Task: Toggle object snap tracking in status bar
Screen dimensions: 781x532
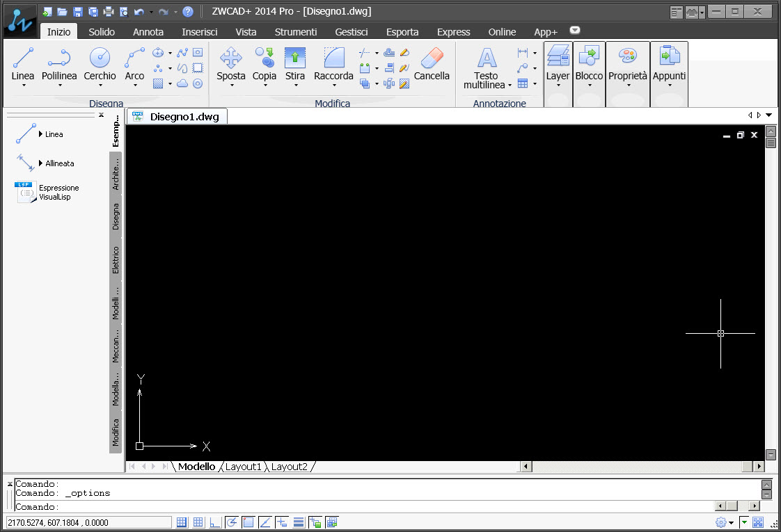Action: (x=265, y=522)
